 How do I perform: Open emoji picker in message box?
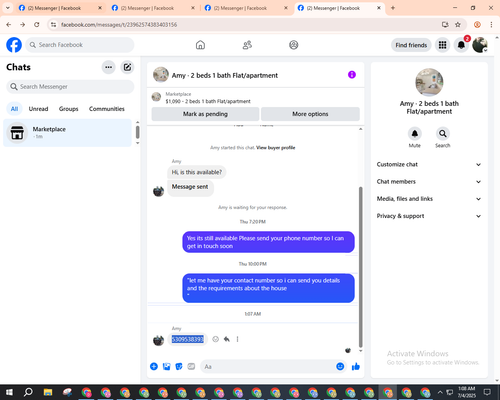(x=340, y=367)
